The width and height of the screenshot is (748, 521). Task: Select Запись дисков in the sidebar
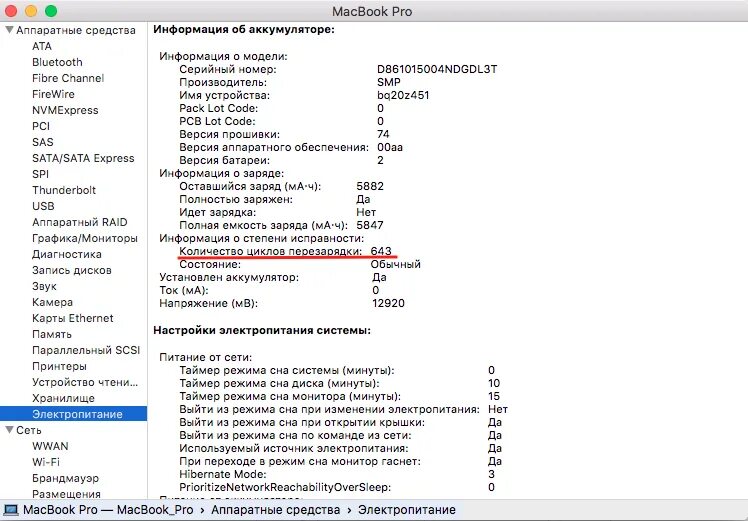(72, 270)
